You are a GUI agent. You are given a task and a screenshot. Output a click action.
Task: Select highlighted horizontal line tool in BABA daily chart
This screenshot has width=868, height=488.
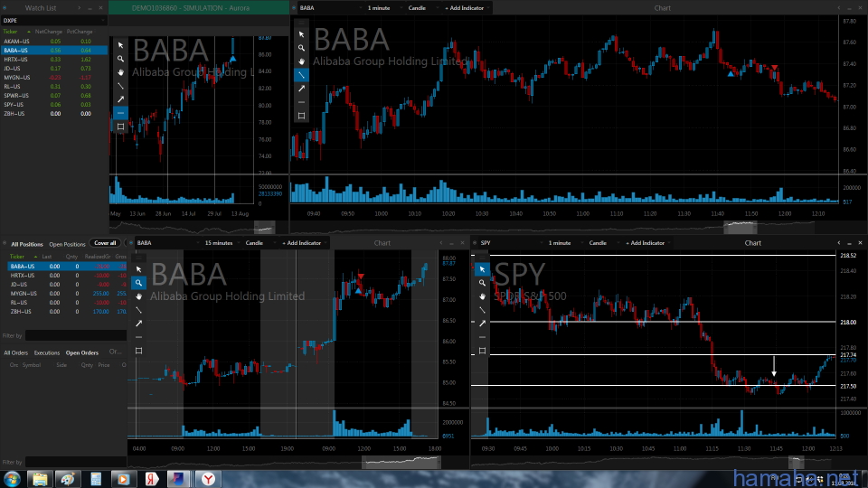tap(120, 113)
